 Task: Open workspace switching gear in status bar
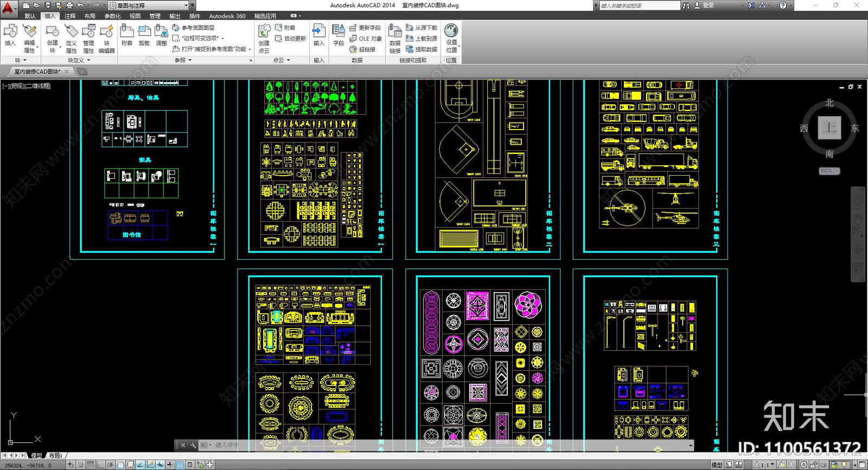coord(804,465)
